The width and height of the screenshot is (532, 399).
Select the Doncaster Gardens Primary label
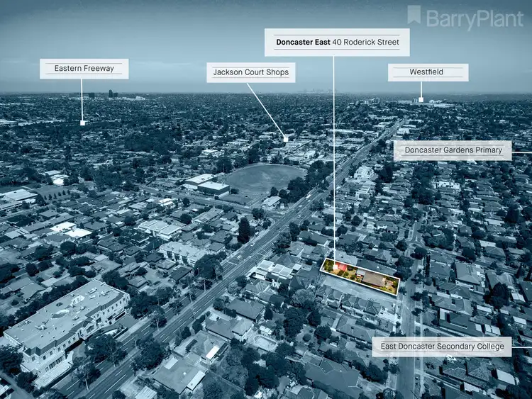453,150
